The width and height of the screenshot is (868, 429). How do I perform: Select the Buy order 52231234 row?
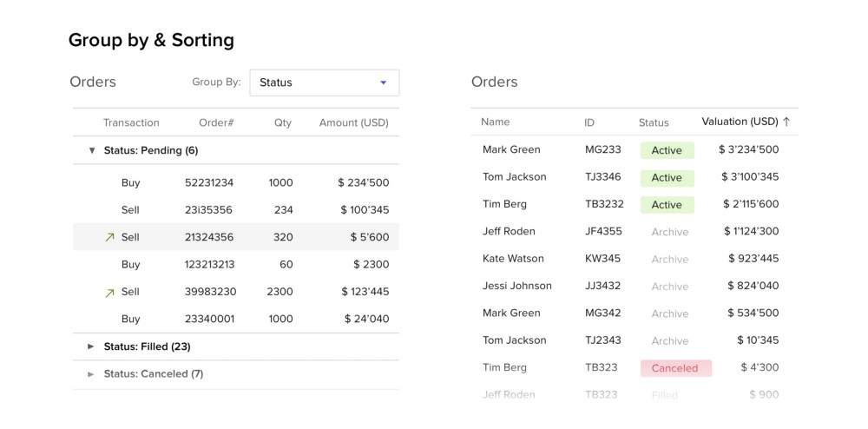(236, 182)
